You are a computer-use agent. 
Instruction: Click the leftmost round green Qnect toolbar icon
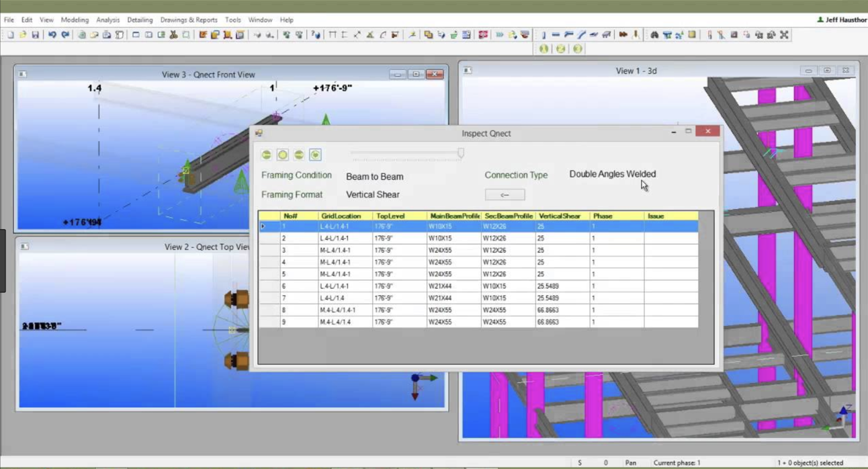[544, 49]
